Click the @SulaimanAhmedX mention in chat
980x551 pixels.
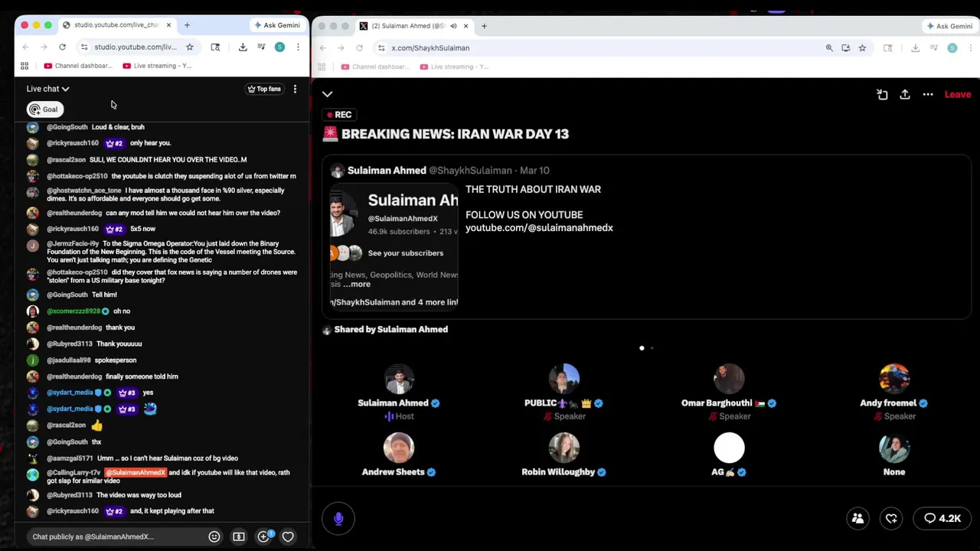click(x=135, y=473)
